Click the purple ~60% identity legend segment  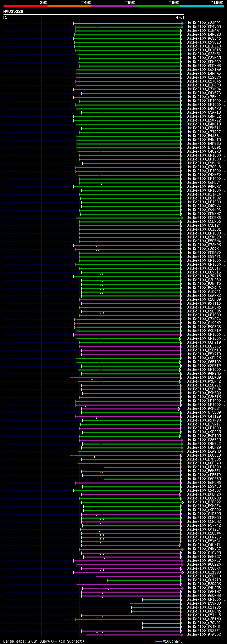click(113, 6)
